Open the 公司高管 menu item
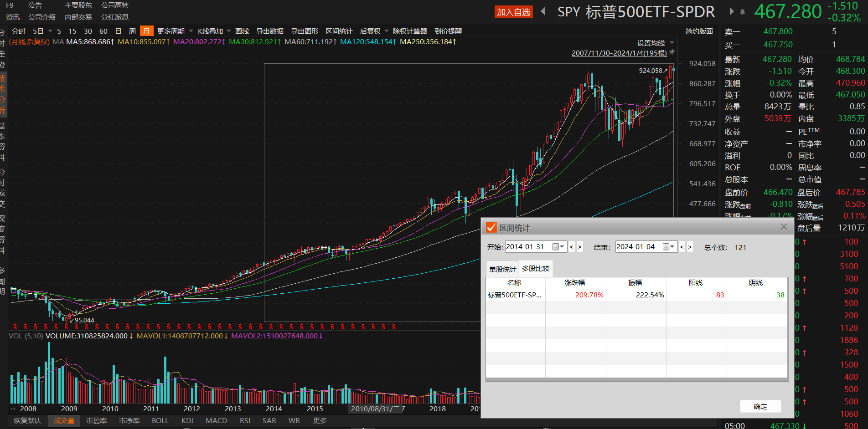 point(115,5)
